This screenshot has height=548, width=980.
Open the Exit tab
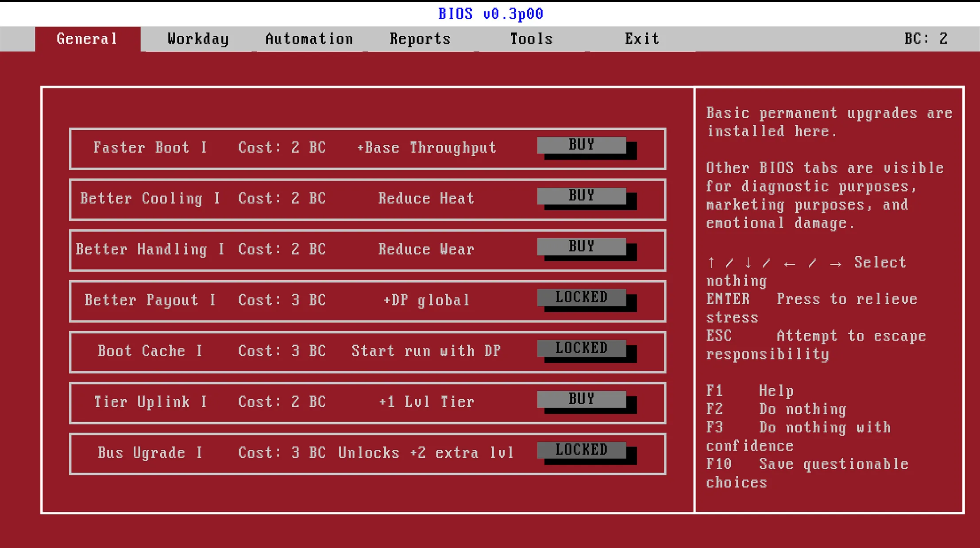[x=642, y=39]
